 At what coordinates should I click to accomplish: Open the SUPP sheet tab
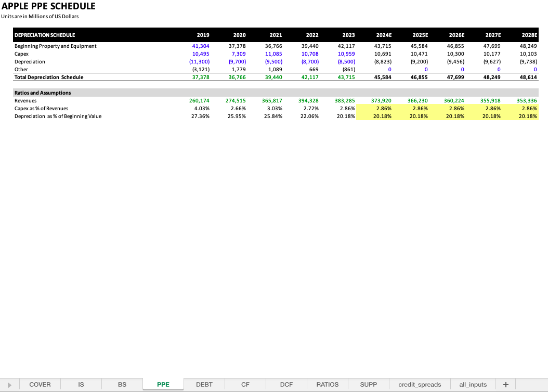tap(368, 384)
